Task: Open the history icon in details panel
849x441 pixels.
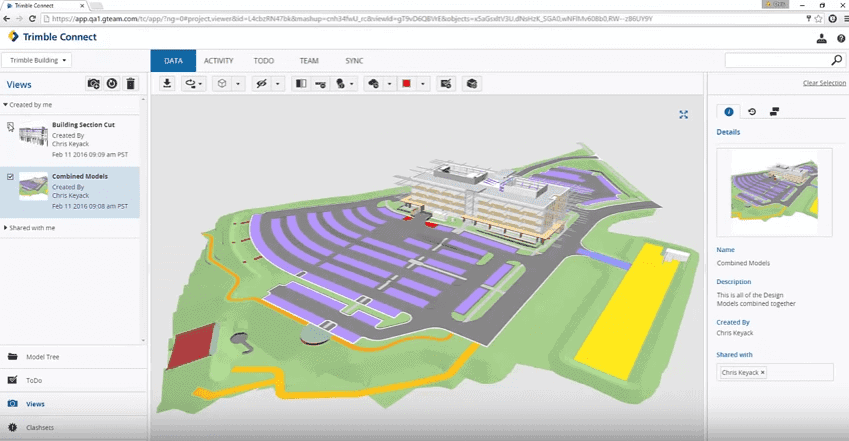Action: [x=752, y=112]
